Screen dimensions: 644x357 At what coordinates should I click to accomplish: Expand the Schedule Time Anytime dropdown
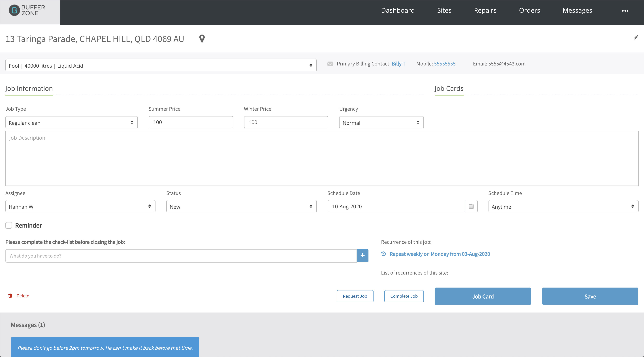point(564,206)
